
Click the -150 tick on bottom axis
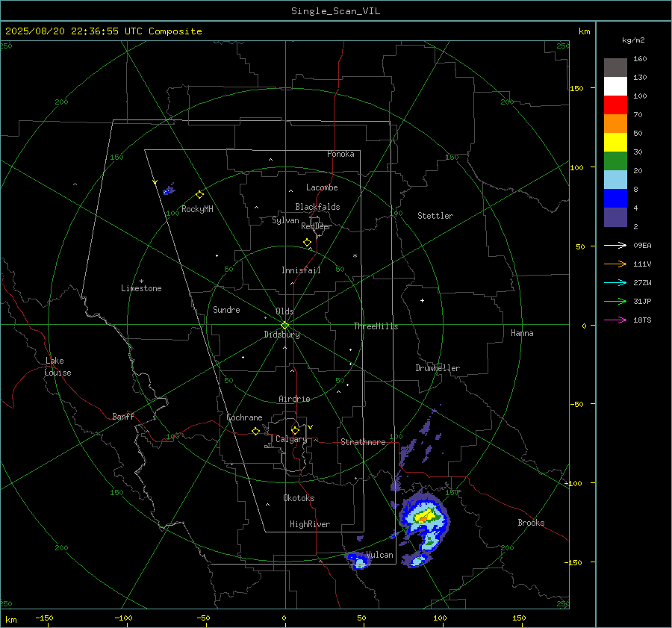click(x=44, y=618)
